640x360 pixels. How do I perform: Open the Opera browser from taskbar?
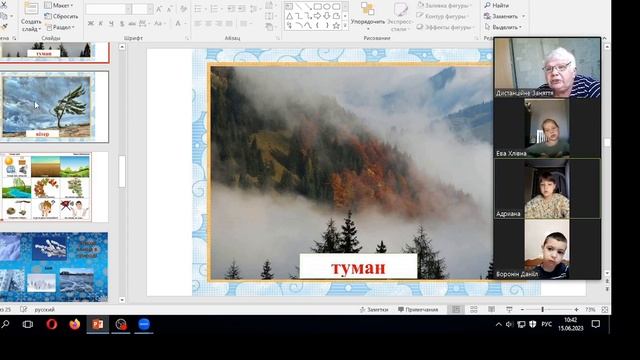click(x=51, y=324)
